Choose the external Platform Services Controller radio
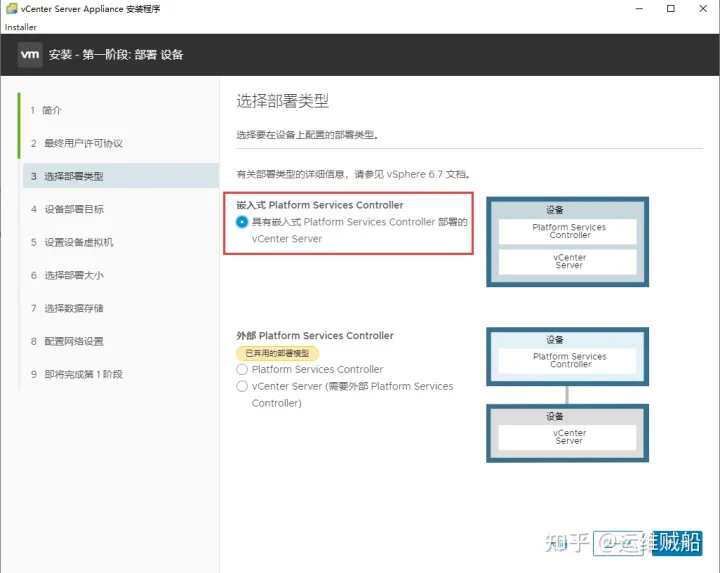 [242, 369]
